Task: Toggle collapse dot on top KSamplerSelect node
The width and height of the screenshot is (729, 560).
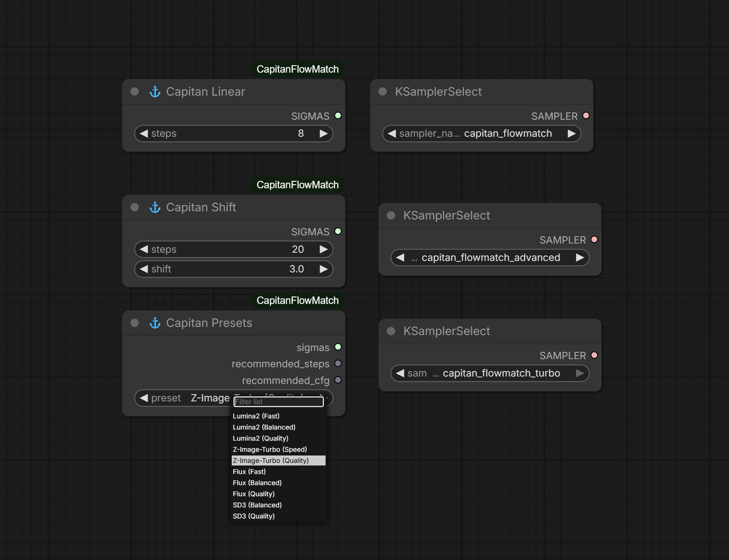Action: (x=383, y=92)
